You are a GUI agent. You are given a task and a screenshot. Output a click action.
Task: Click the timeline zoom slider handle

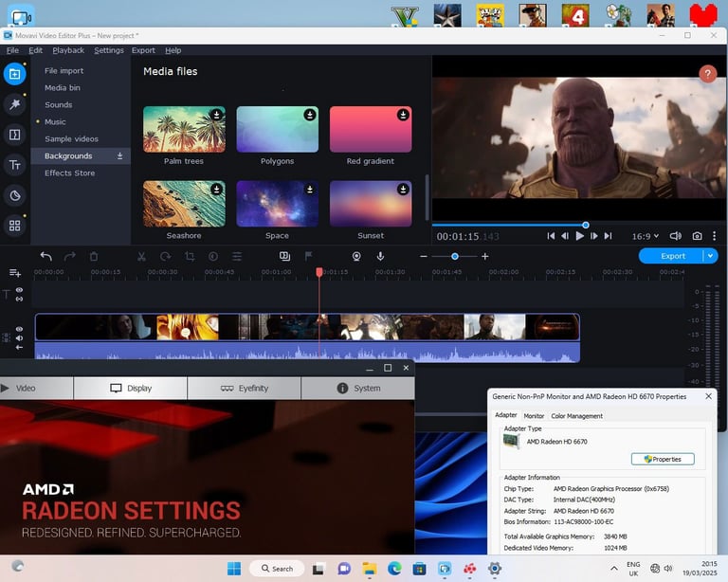coord(455,256)
